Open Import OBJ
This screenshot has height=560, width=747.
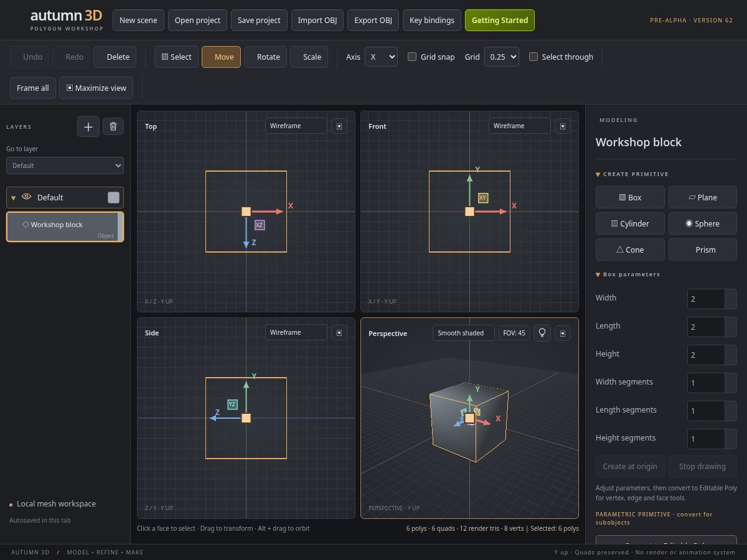pyautogui.click(x=317, y=20)
